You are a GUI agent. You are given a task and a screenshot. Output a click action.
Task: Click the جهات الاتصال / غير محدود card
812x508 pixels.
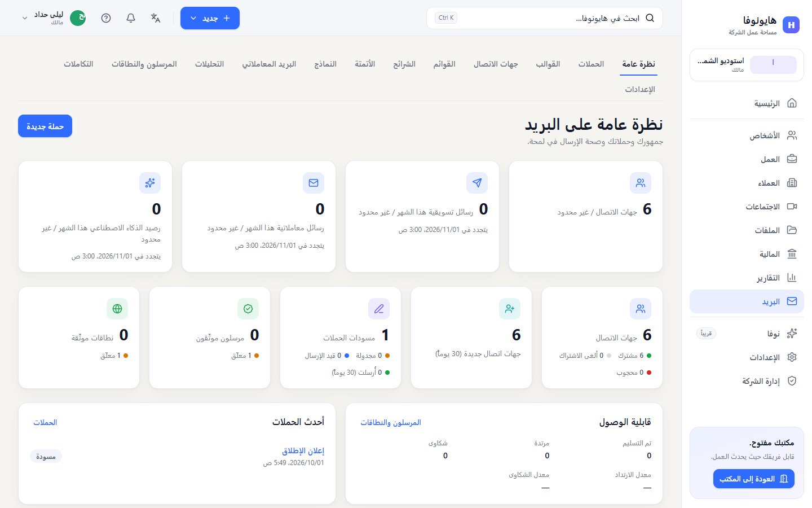point(586,217)
